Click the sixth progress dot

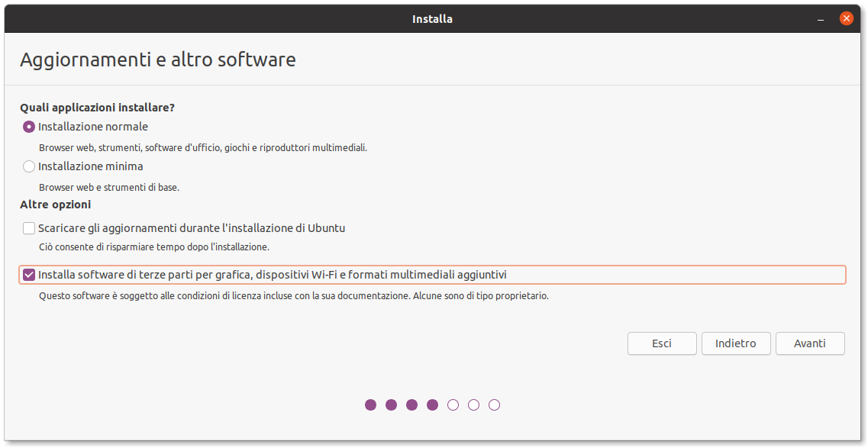(x=474, y=405)
